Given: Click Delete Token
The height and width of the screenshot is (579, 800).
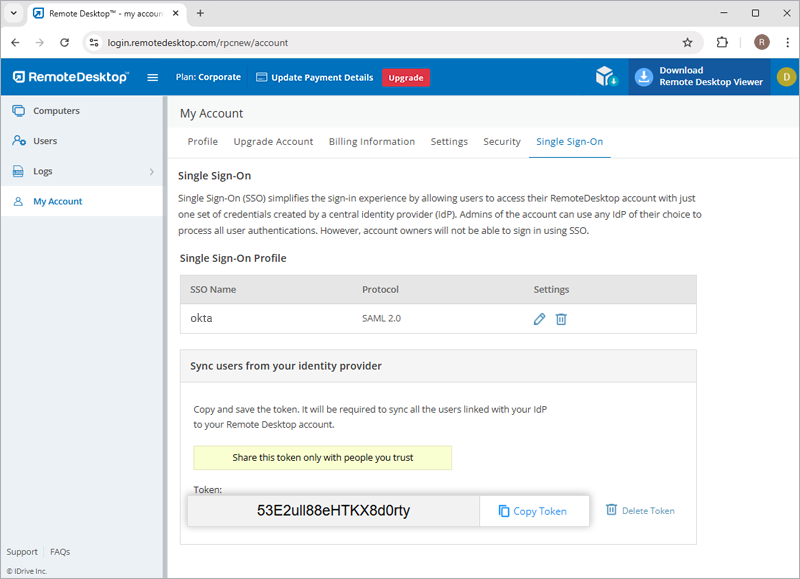Looking at the screenshot, I should [640, 511].
